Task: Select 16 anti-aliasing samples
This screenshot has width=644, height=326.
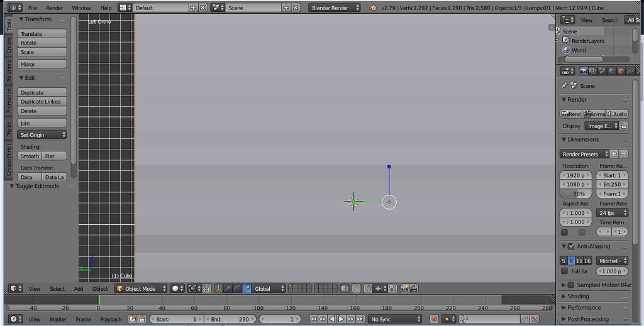Action: click(x=587, y=261)
